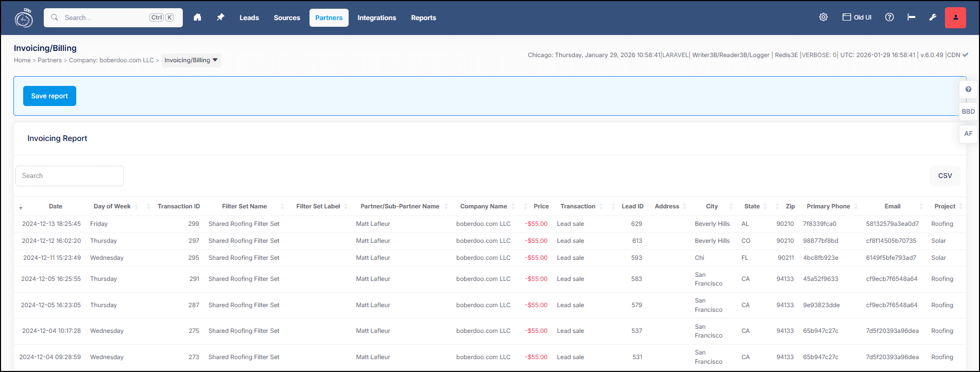The height and width of the screenshot is (372, 980).
Task: Click the side help question icon
Action: [x=968, y=90]
